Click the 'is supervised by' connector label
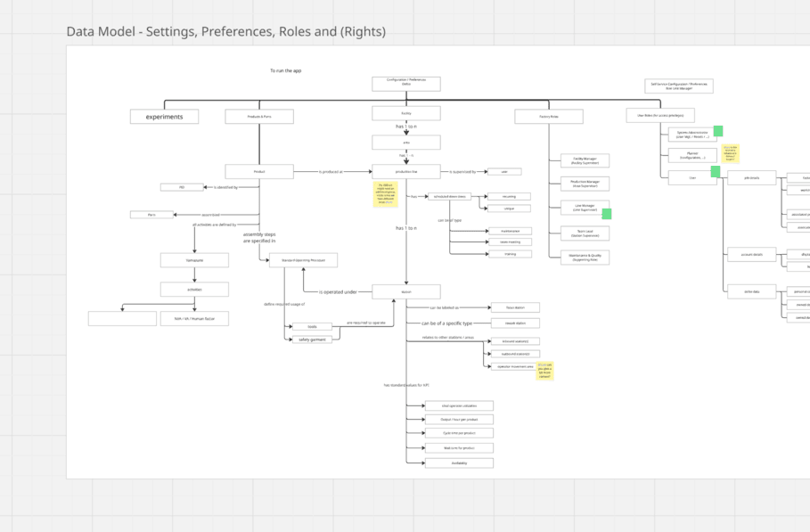The width and height of the screenshot is (810, 532). (x=462, y=171)
